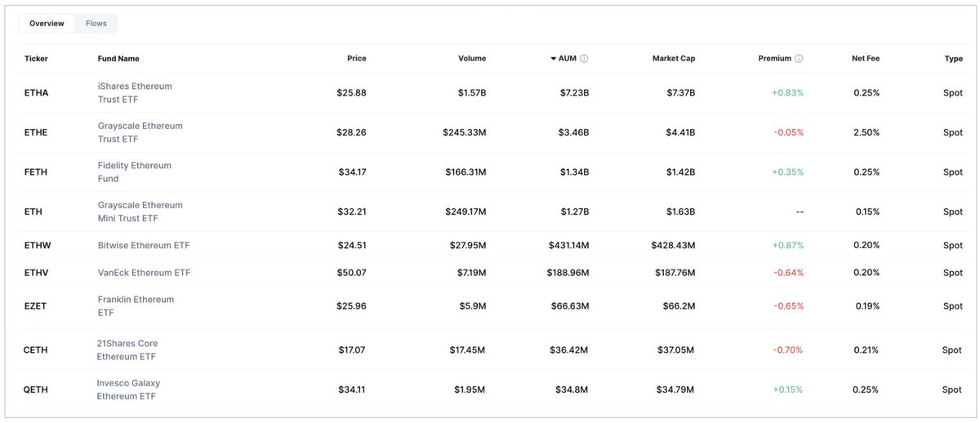Select the Overview tab

[47, 24]
